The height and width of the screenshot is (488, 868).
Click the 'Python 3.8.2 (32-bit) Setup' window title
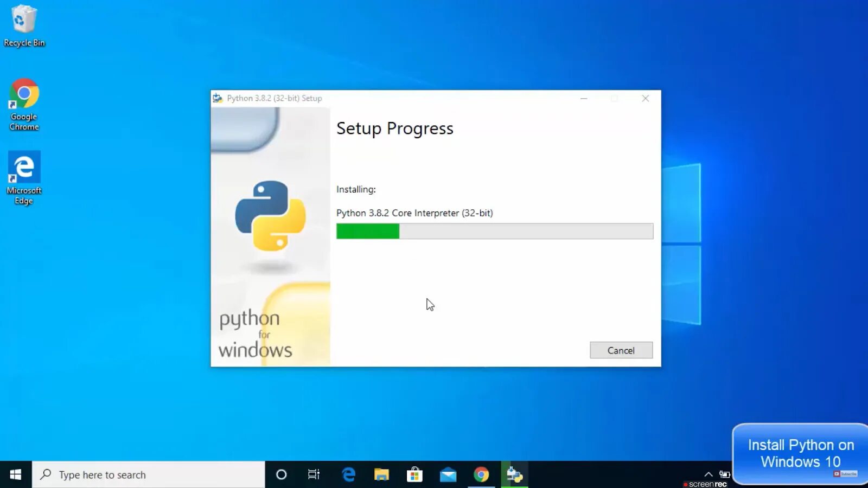(275, 98)
